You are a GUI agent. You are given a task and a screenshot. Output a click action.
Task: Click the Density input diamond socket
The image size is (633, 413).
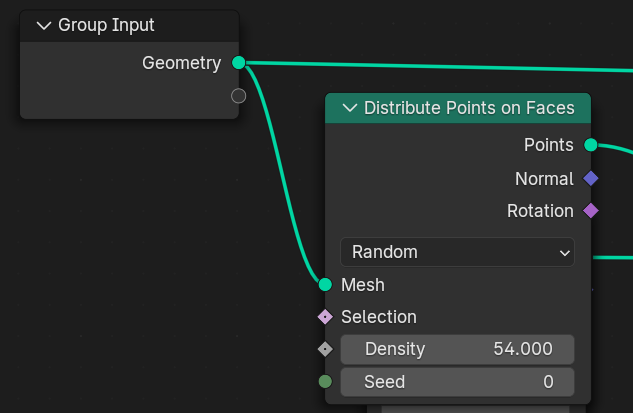tap(325, 349)
